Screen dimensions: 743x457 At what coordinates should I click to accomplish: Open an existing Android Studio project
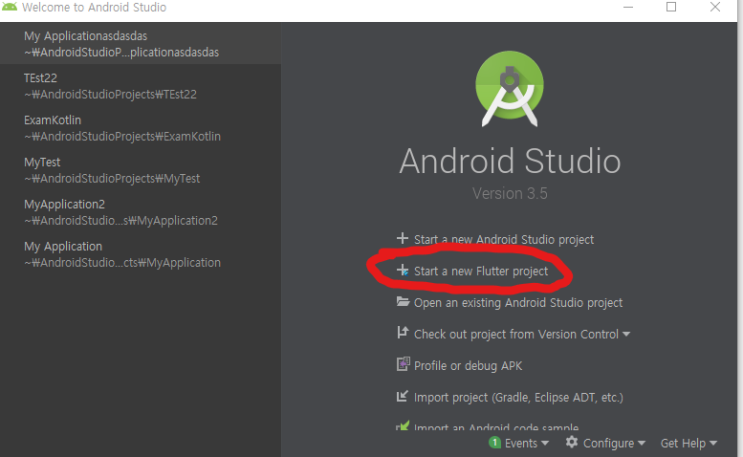pyautogui.click(x=518, y=302)
